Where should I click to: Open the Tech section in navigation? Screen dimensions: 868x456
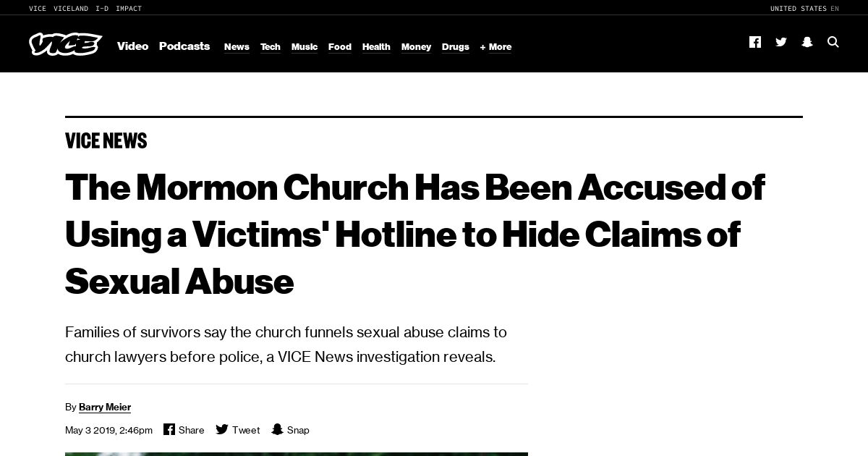pos(271,47)
